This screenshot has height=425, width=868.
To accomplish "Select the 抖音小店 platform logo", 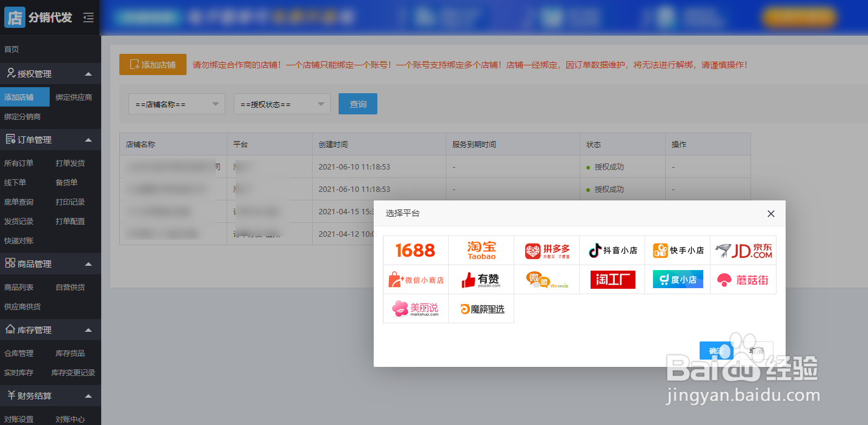I will point(612,250).
